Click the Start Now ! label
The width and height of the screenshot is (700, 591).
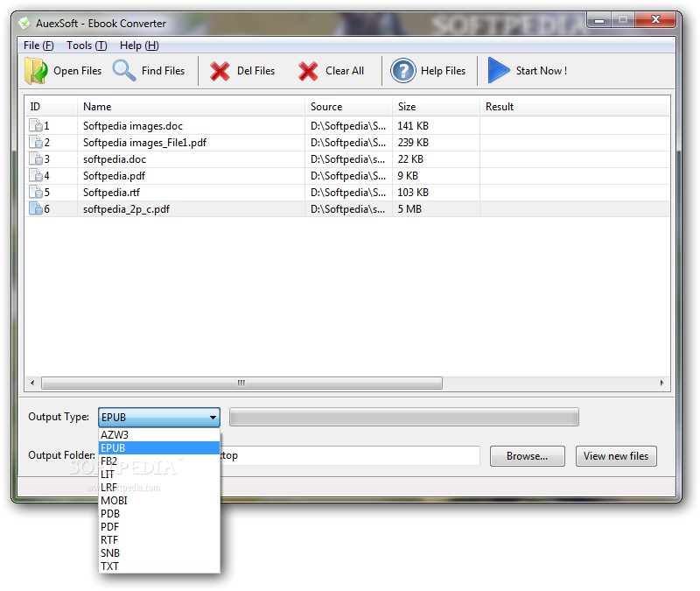pos(542,71)
